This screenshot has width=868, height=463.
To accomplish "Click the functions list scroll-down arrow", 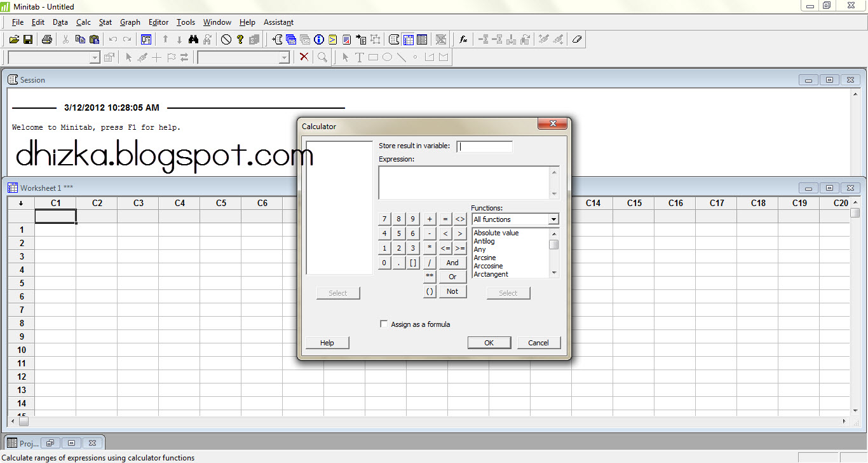I will click(555, 273).
